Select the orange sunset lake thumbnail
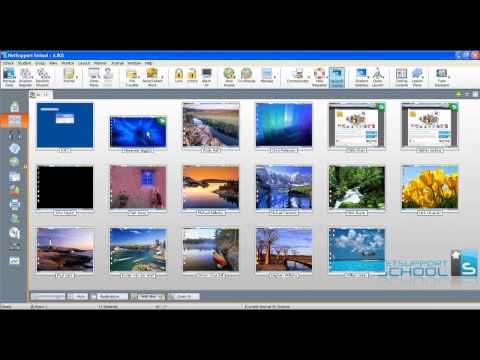The width and height of the screenshot is (480, 360). [211, 187]
